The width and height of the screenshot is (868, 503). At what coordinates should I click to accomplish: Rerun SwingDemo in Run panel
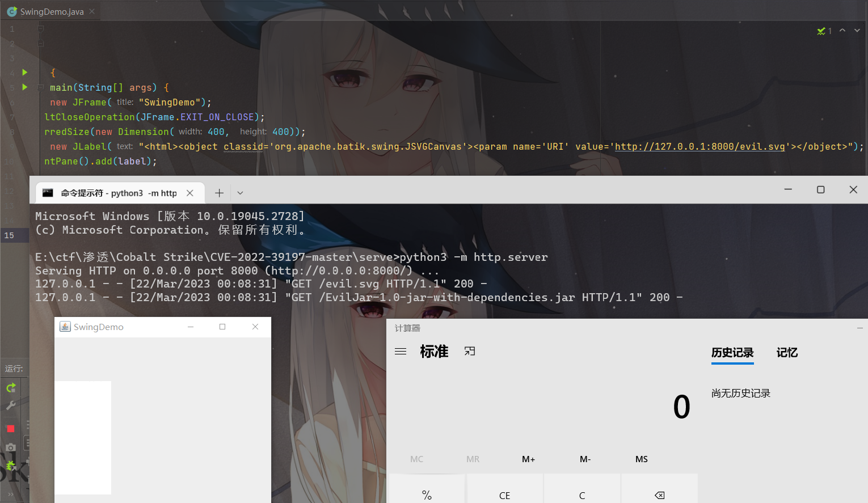11,388
